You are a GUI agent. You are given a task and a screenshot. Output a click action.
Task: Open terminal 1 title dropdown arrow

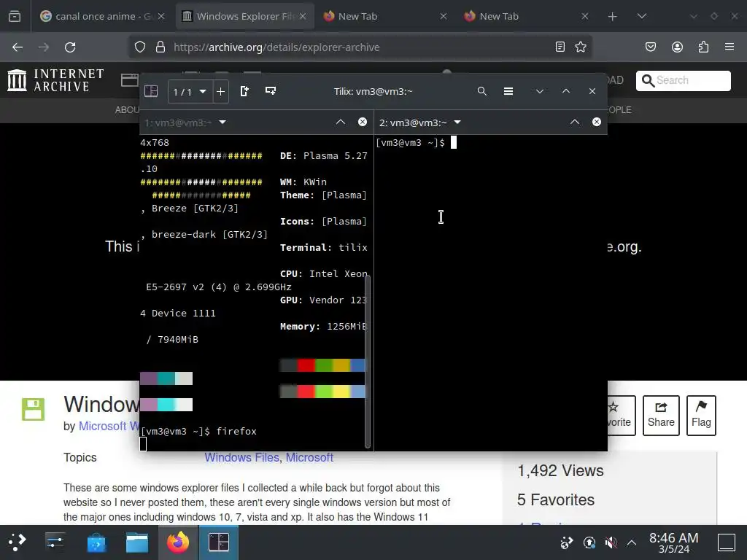[222, 122]
